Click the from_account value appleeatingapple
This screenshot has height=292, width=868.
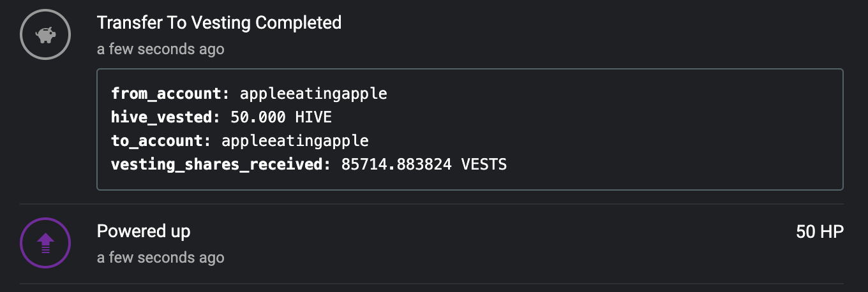point(313,94)
